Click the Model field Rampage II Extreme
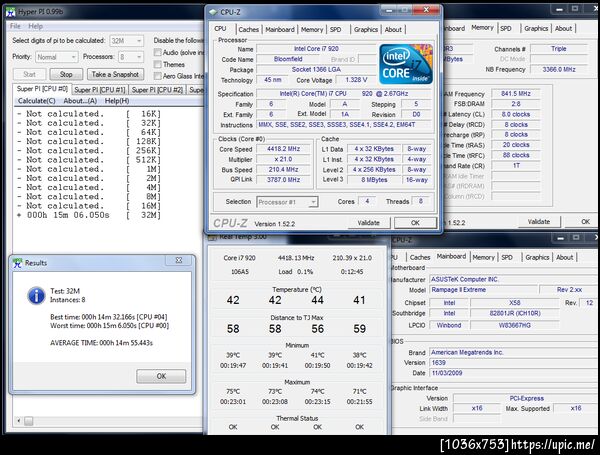 [483, 290]
